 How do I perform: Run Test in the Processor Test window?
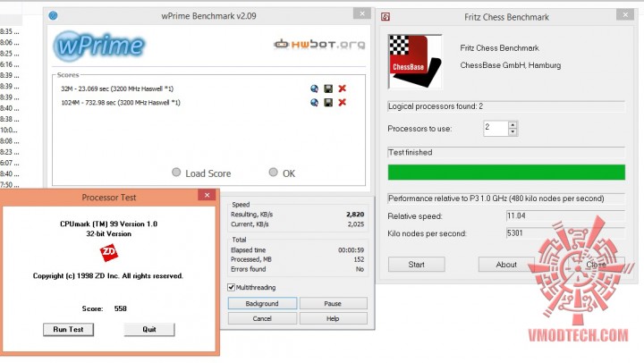tap(68, 329)
